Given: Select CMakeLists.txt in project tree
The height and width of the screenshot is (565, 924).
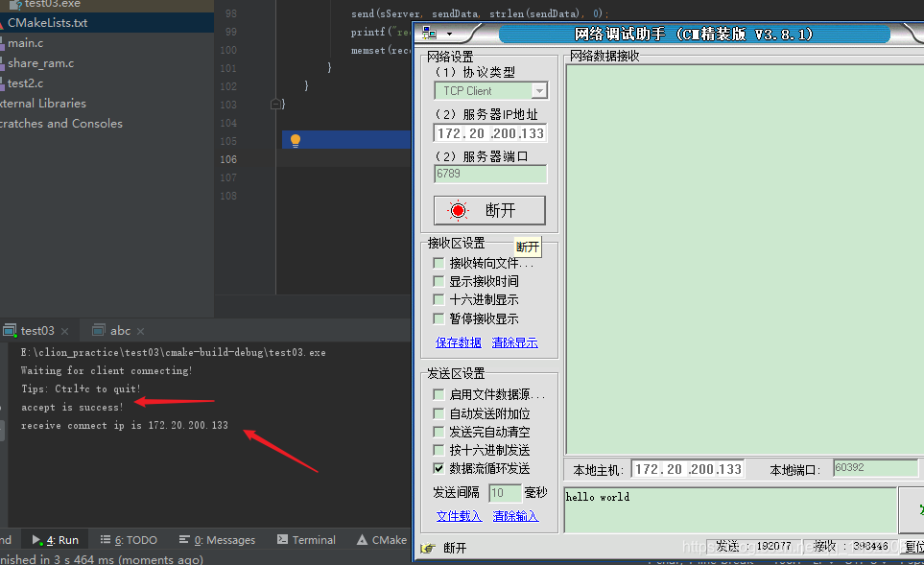Looking at the screenshot, I should (x=47, y=23).
